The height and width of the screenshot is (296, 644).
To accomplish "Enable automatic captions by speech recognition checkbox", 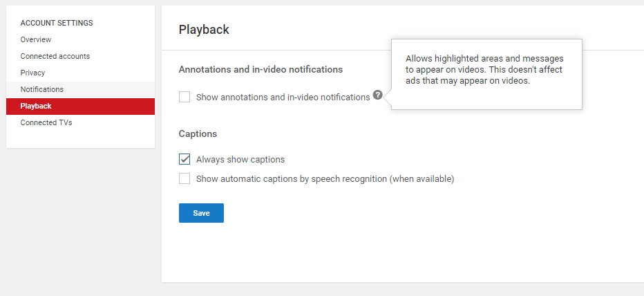I will (184, 179).
